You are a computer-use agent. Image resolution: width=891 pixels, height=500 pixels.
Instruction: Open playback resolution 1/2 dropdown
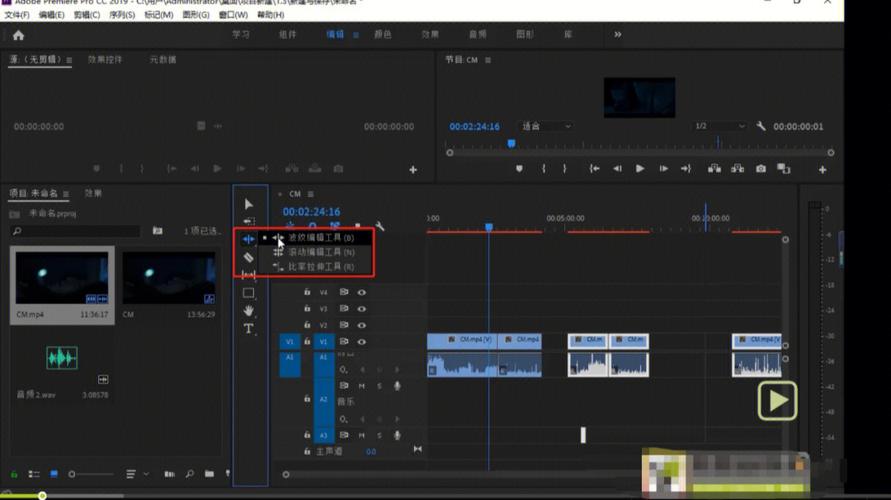pos(719,126)
